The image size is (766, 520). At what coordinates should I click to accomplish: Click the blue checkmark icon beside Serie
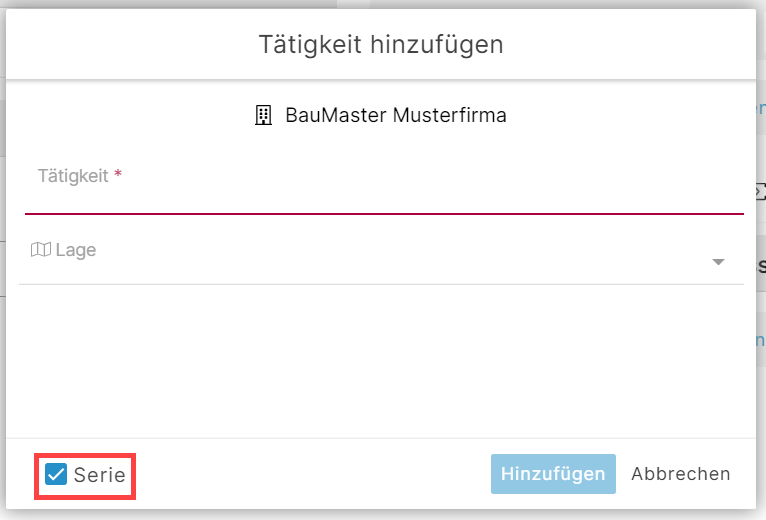[56, 474]
